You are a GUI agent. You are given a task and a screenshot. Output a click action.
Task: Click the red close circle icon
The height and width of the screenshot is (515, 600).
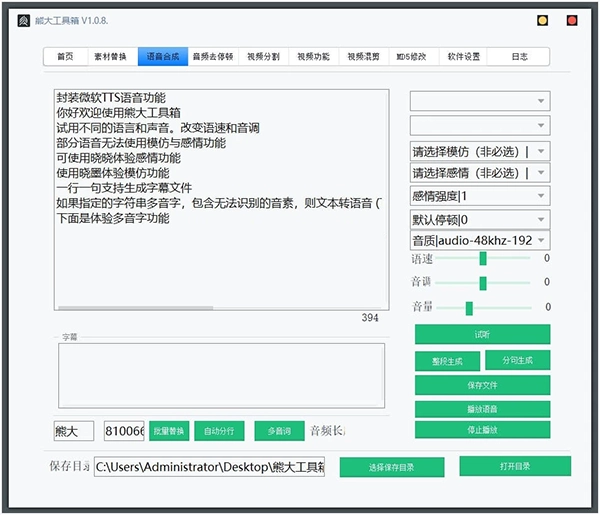point(572,19)
